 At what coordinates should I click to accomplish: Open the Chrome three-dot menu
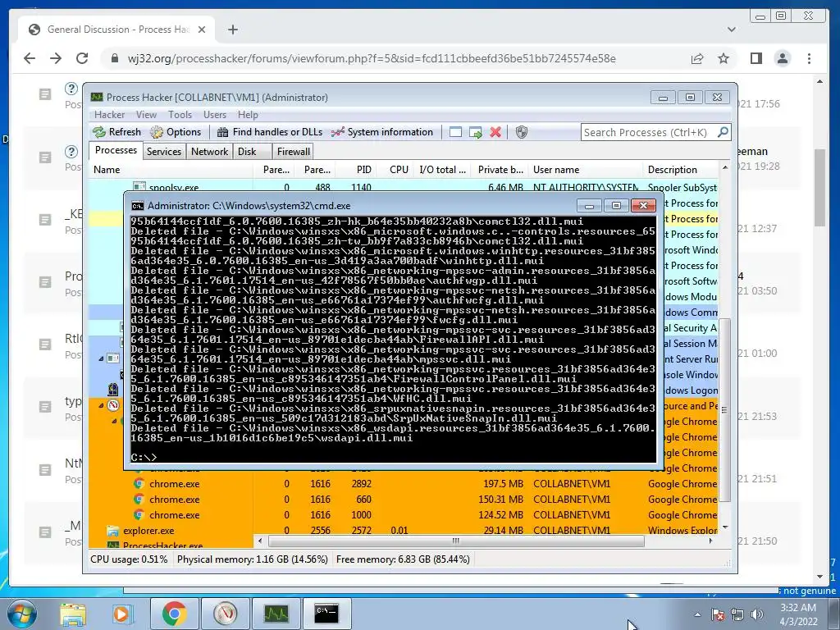click(809, 58)
